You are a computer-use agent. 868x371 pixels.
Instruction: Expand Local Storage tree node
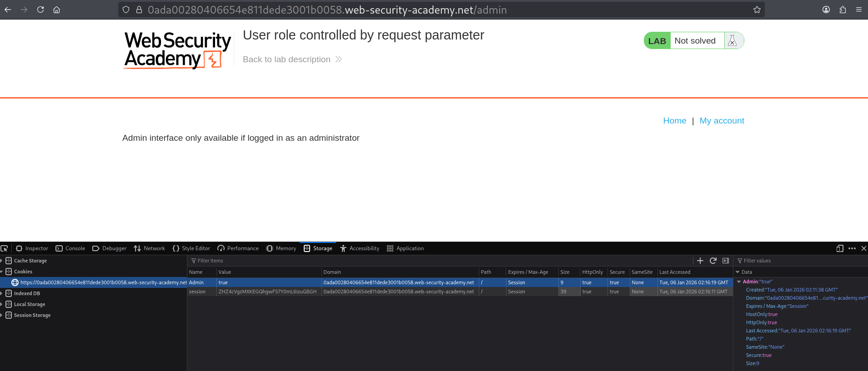pyautogui.click(x=2, y=304)
